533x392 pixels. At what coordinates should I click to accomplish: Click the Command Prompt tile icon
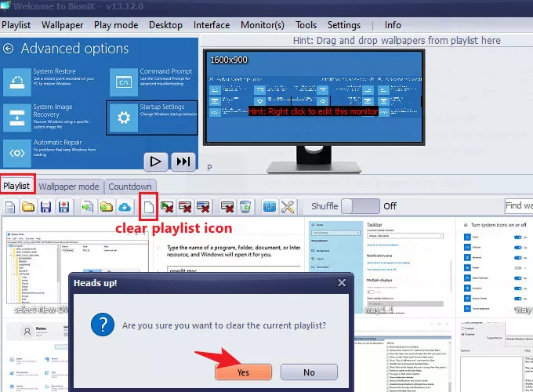[x=124, y=82]
